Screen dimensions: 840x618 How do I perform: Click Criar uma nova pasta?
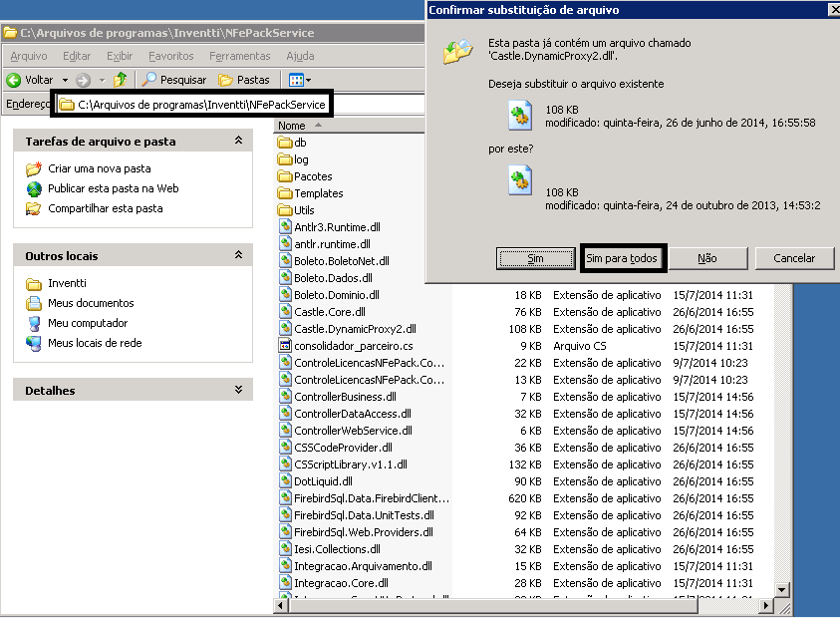99,168
